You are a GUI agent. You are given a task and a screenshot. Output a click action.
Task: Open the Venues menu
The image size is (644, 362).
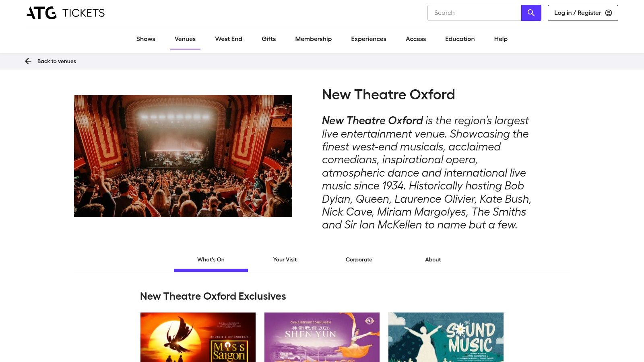[x=185, y=39]
